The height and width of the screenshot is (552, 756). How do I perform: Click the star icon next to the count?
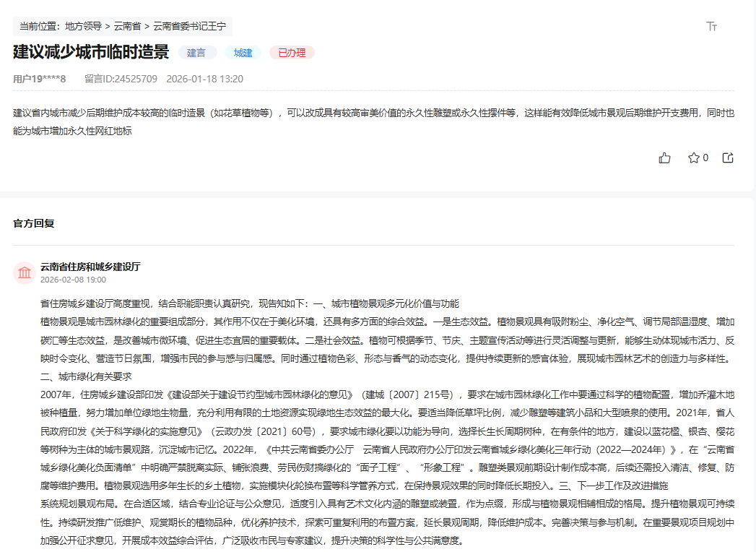(x=693, y=158)
